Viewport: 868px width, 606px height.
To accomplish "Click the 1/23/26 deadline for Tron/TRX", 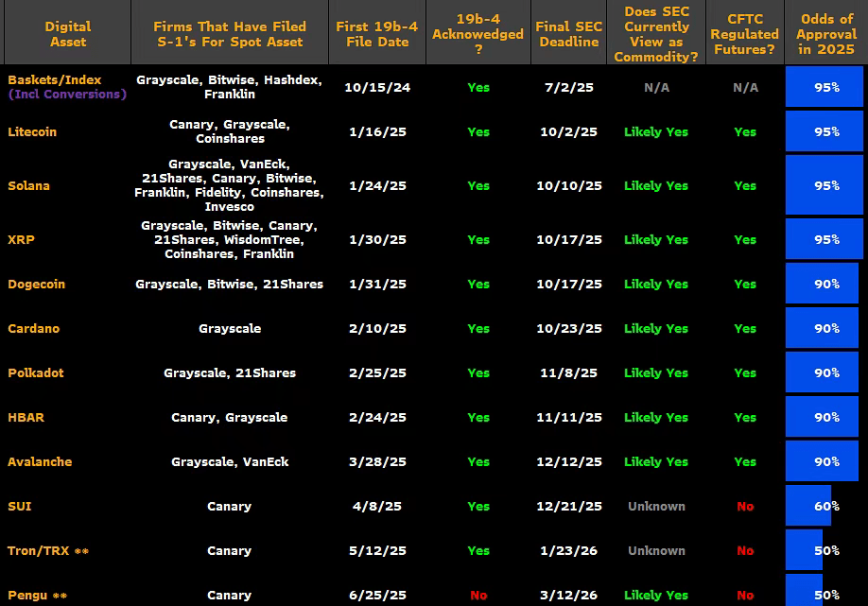I will [x=568, y=550].
